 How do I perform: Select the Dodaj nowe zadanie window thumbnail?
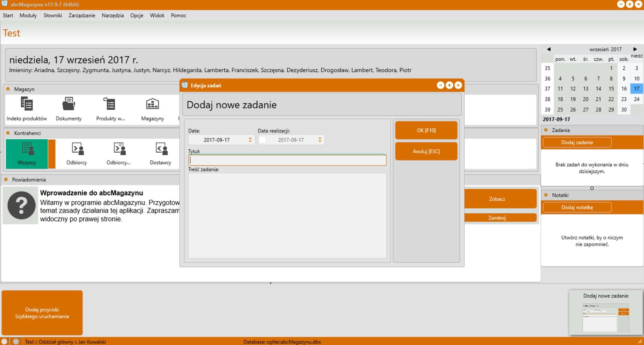click(x=606, y=312)
